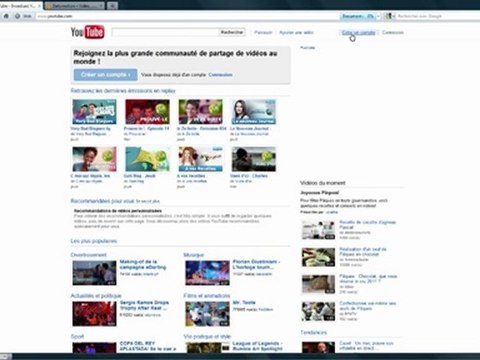Click the globe icon beside address bar

(x=17, y=16)
